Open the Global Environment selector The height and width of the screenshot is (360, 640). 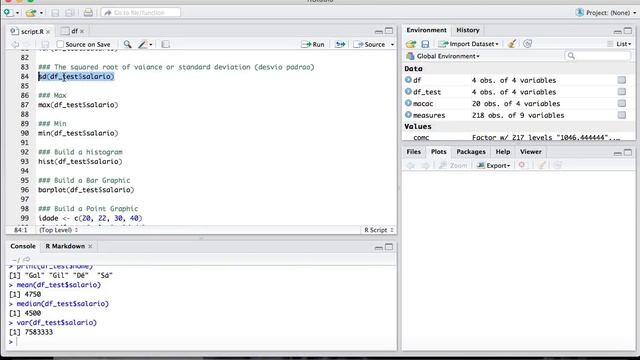(x=443, y=56)
